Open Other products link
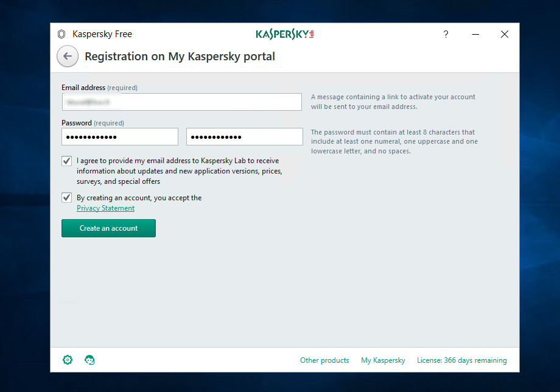The image size is (560, 392). click(x=324, y=360)
